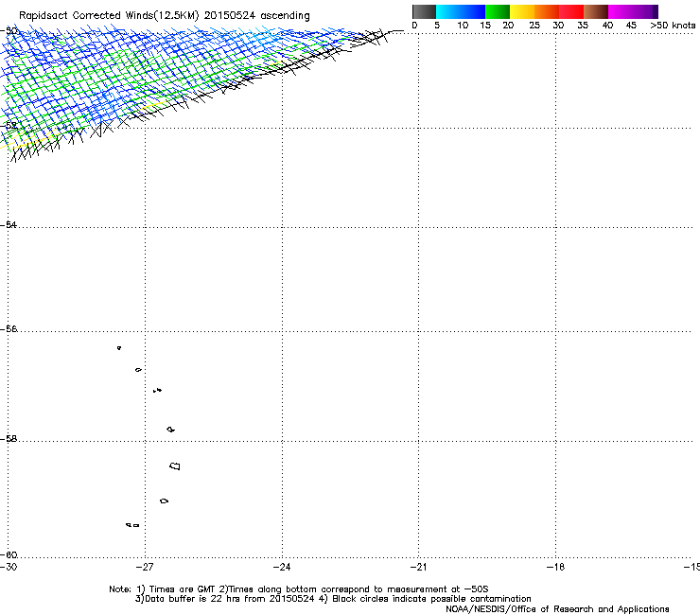700x615 pixels.
Task: Click the title text 'Rapidscat Corrected Winds(12.5KM)'
Action: pyautogui.click(x=109, y=16)
